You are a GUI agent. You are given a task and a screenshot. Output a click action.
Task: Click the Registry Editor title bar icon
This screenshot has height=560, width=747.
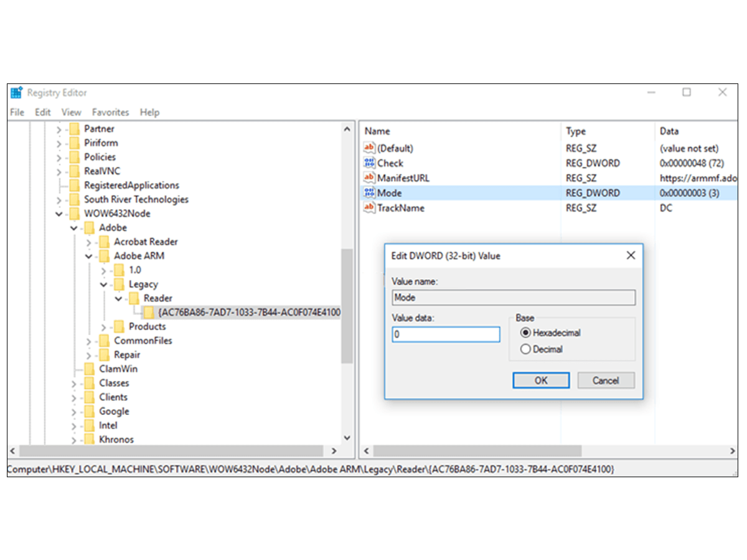[16, 92]
